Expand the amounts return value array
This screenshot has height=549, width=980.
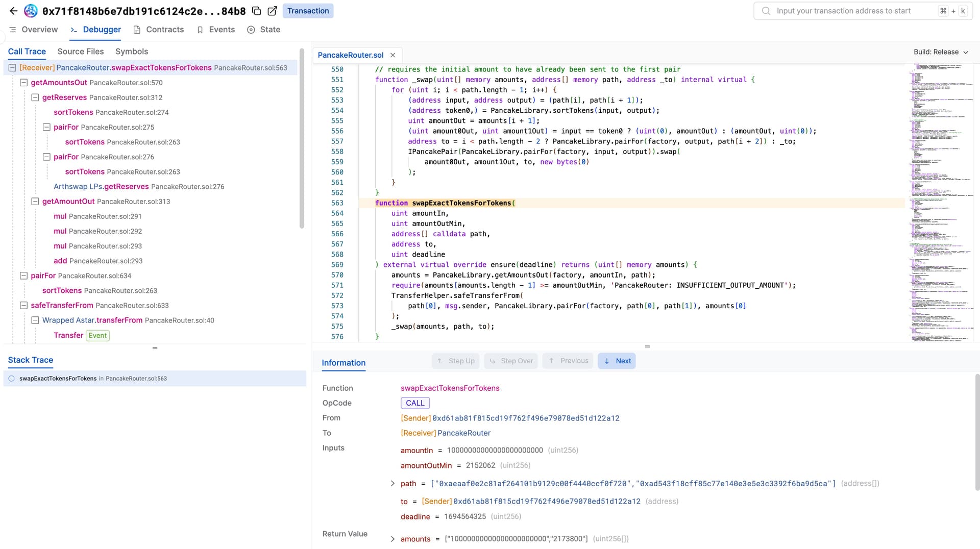tap(393, 539)
